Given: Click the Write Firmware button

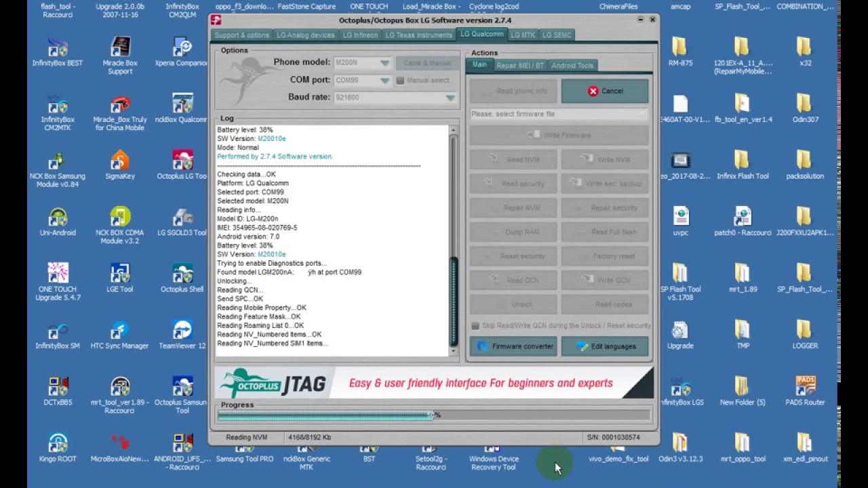Looking at the screenshot, I should (559, 136).
